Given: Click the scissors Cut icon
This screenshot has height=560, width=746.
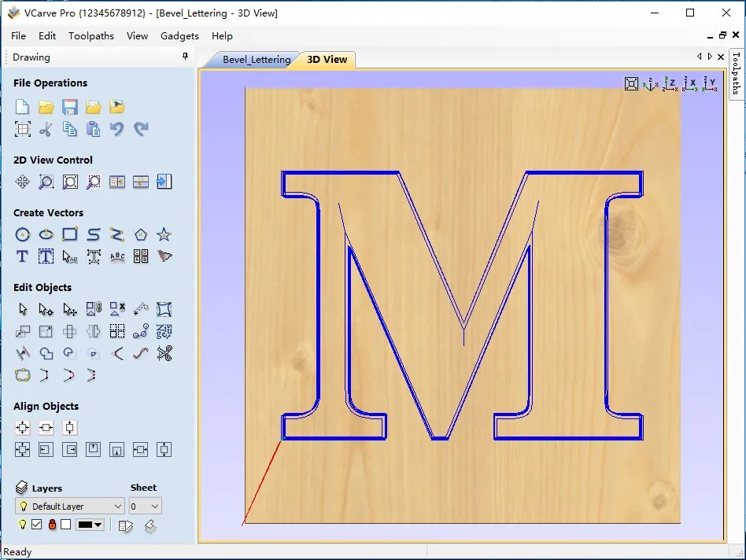Looking at the screenshot, I should (46, 129).
